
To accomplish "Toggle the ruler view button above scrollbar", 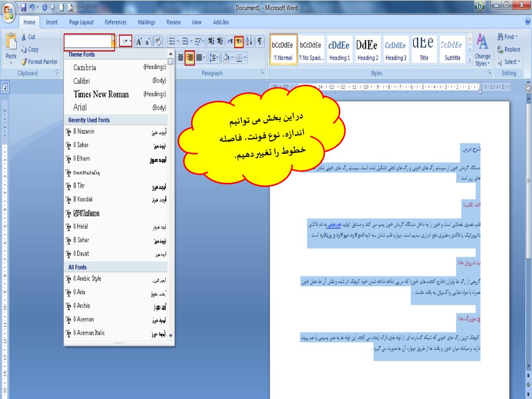I will coord(528,87).
